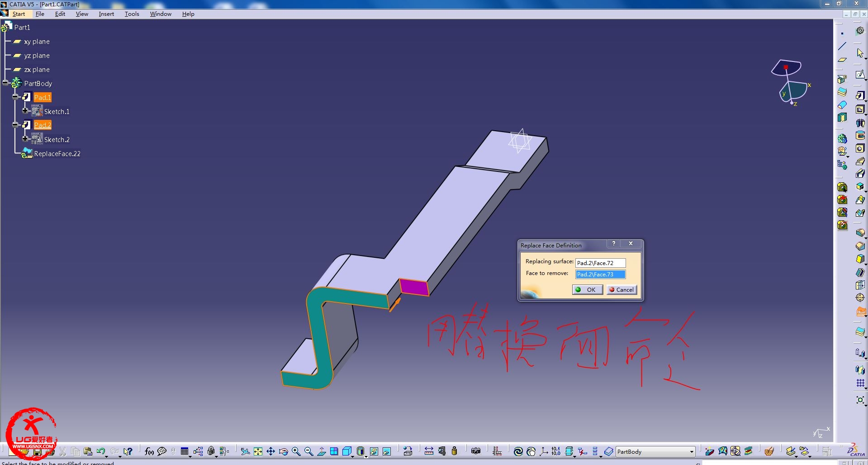The width and height of the screenshot is (868, 465).
Task: Open help for Replace Face dialog
Action: [613, 244]
